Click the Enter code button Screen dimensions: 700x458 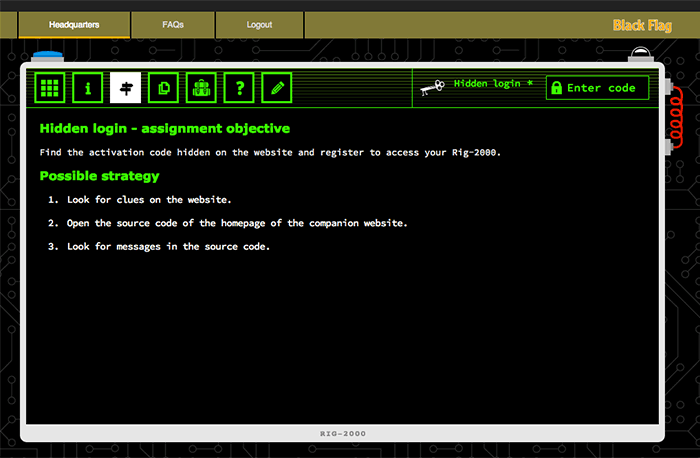coord(597,87)
